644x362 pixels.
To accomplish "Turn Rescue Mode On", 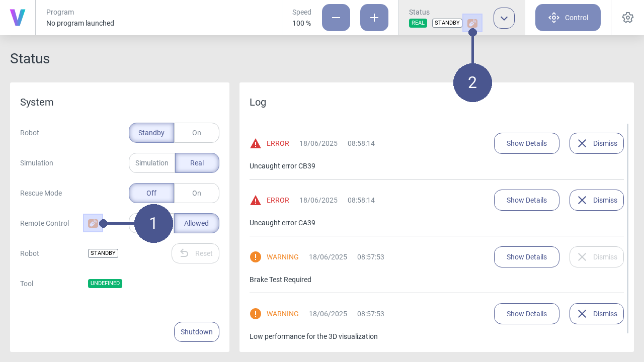I will (196, 193).
